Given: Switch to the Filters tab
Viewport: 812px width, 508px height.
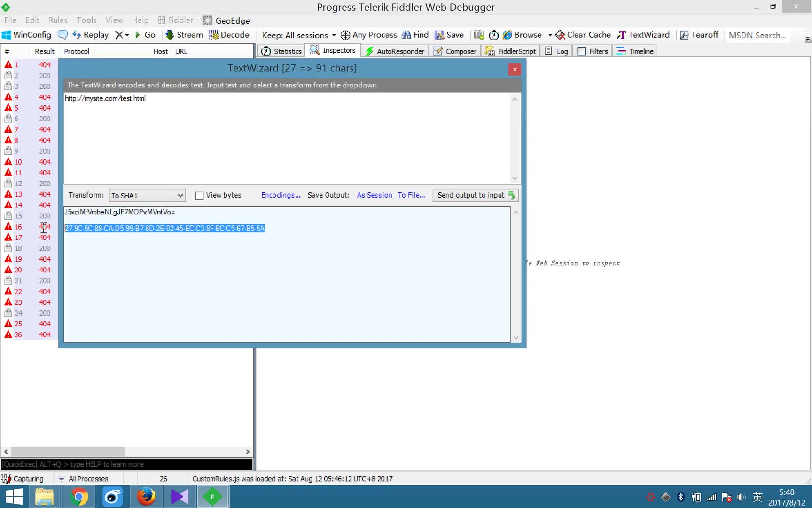Looking at the screenshot, I should [x=593, y=51].
